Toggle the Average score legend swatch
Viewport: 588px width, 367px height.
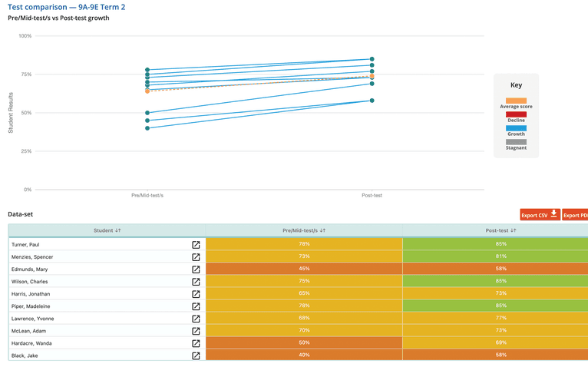tap(516, 101)
